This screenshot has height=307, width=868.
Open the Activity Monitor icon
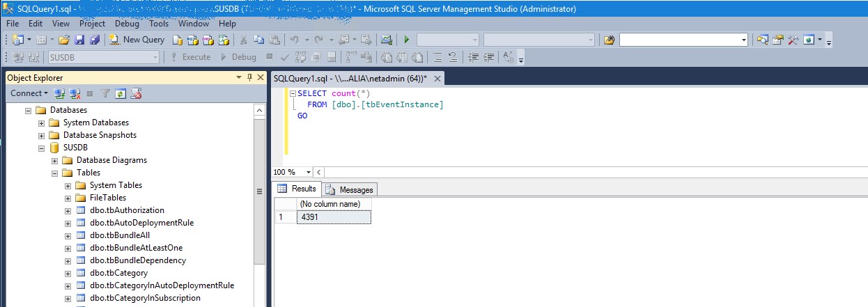[386, 40]
